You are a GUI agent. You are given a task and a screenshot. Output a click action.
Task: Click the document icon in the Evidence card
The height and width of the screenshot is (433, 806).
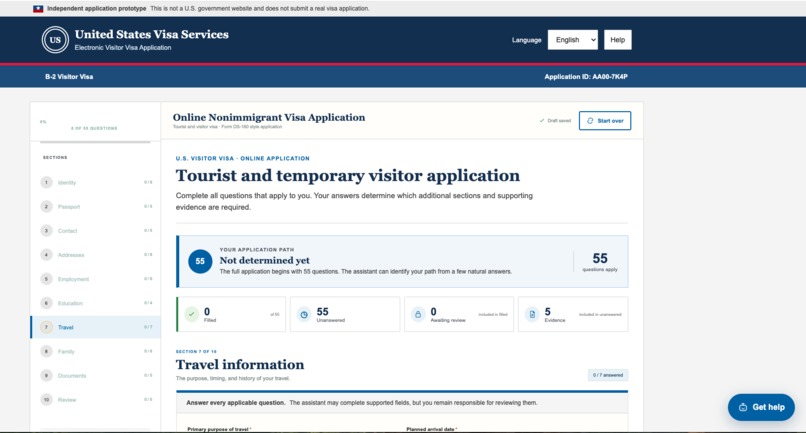(532, 314)
